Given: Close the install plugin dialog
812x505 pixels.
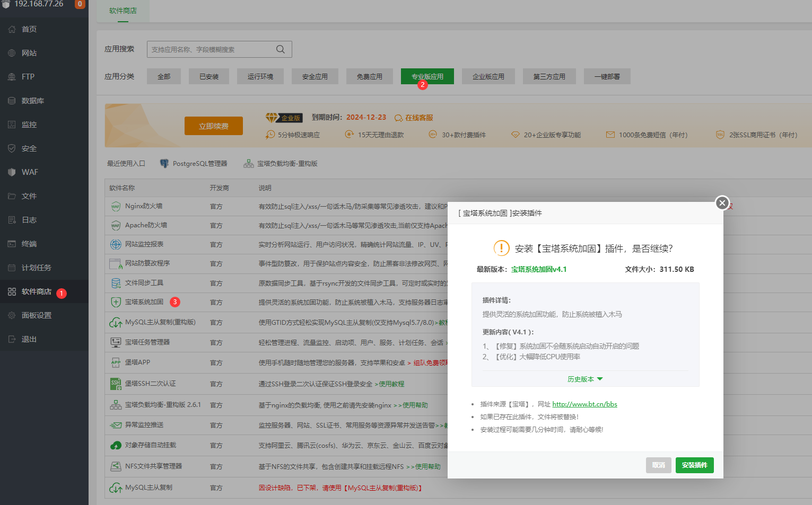Looking at the screenshot, I should [722, 202].
